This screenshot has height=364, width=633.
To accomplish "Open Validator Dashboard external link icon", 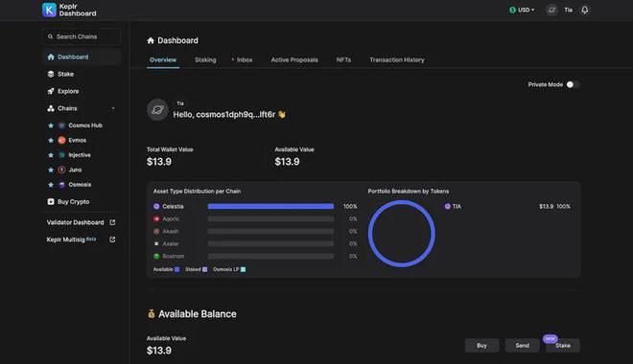I will coord(112,222).
